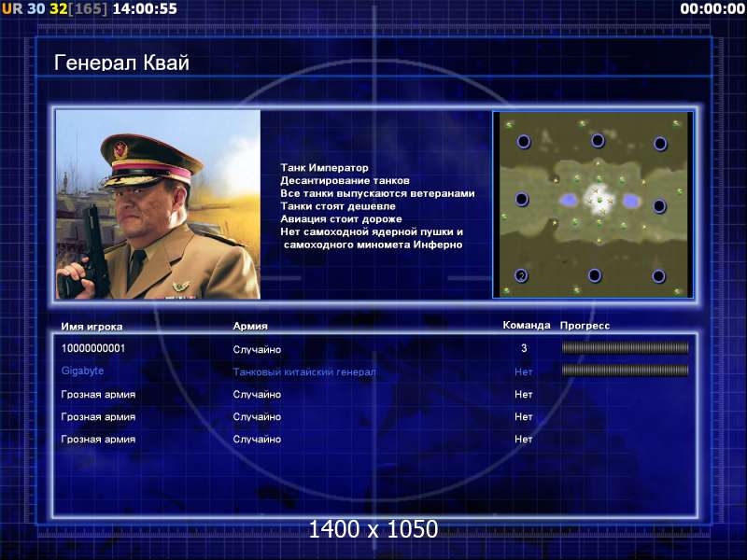Click the 'Прогресс' column header
This screenshot has width=747, height=560.
pos(585,326)
